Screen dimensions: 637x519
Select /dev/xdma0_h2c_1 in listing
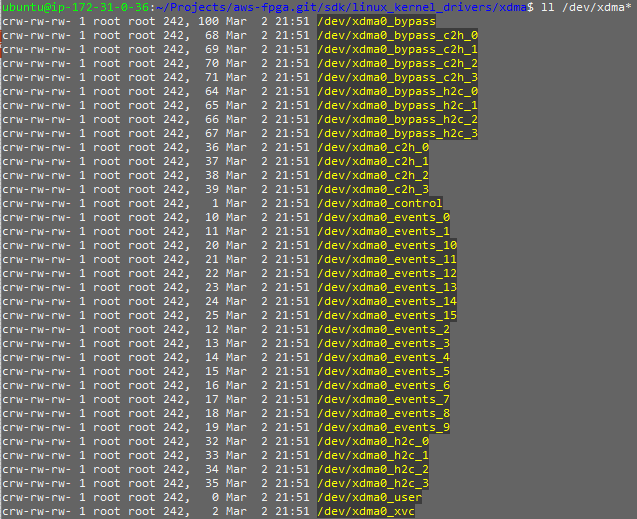pyautogui.click(x=373, y=456)
